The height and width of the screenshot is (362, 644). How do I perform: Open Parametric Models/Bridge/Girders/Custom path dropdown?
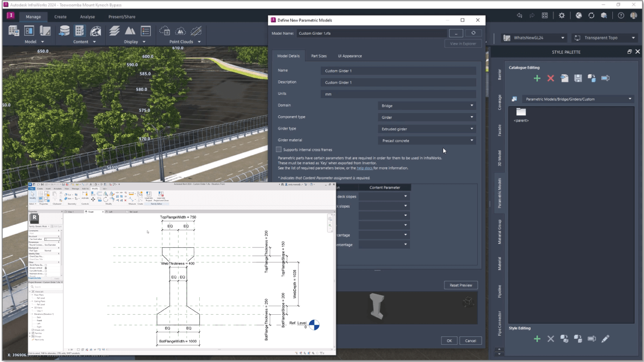(x=578, y=99)
